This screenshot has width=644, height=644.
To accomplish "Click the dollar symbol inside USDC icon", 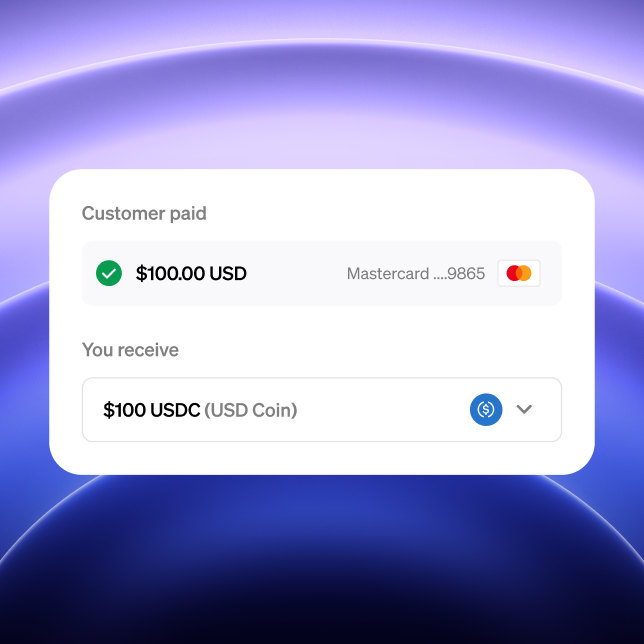I will pyautogui.click(x=486, y=409).
